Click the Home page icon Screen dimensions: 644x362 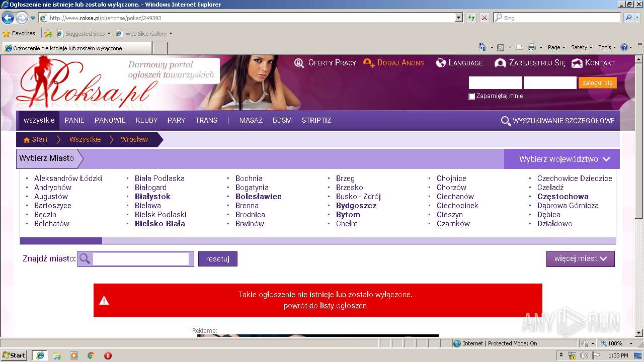click(482, 47)
